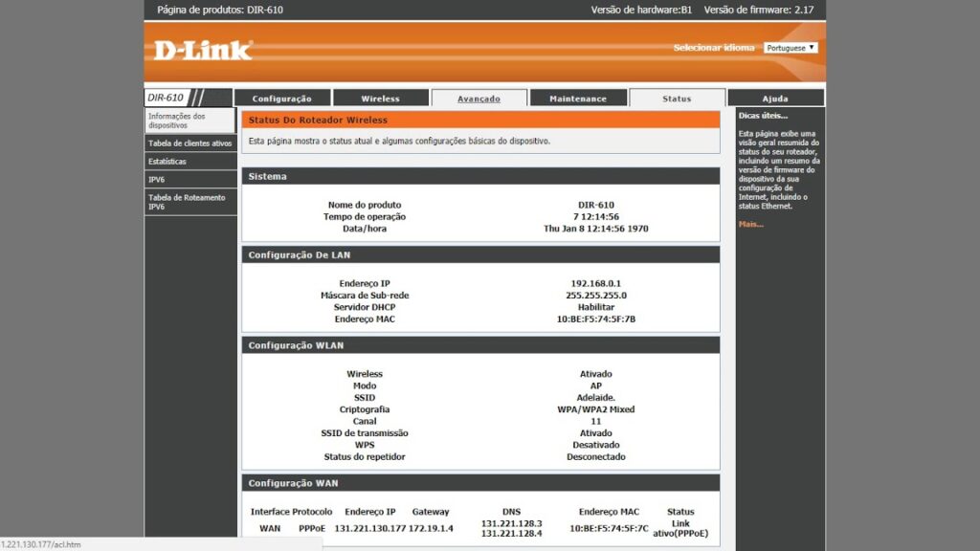980x551 pixels.
Task: Click the D-Link logo
Action: [x=203, y=51]
